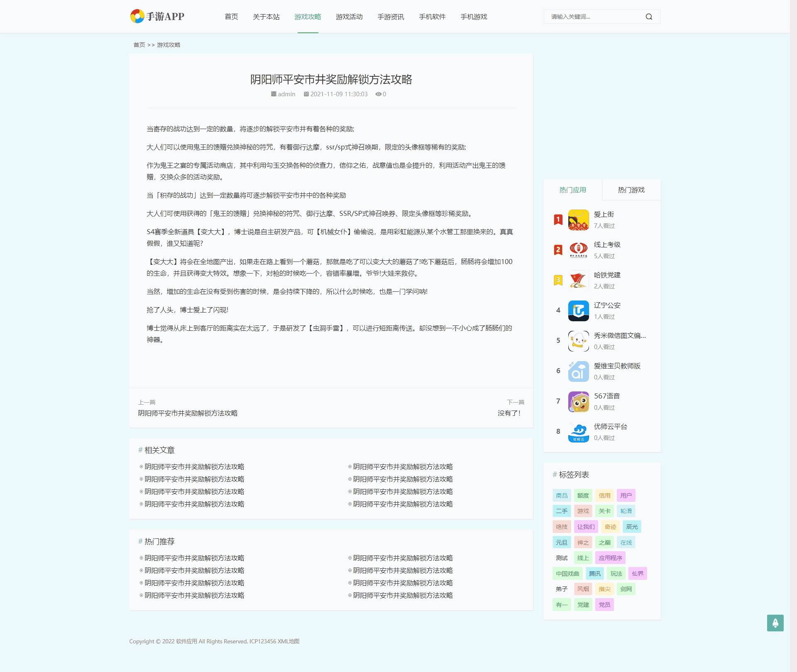The height and width of the screenshot is (672, 797).
Task: Click the 爱上街 app icon
Action: tap(578, 220)
